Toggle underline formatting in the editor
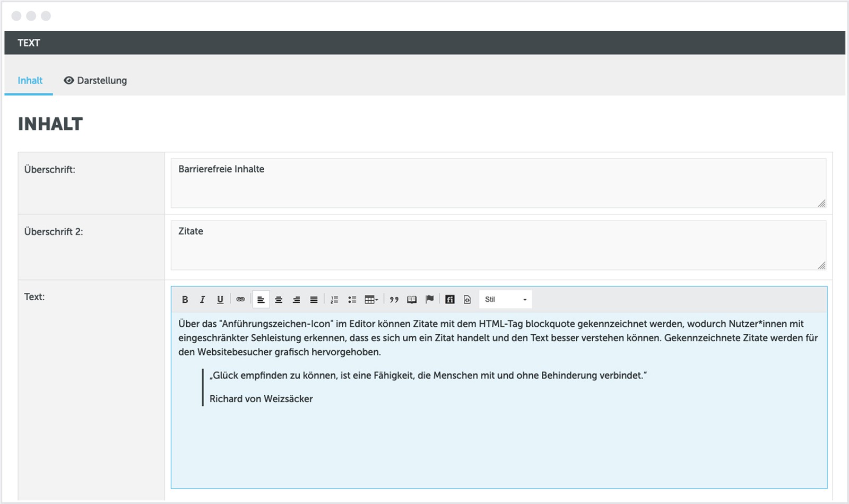Screen dimensions: 849x504 pyautogui.click(x=220, y=300)
